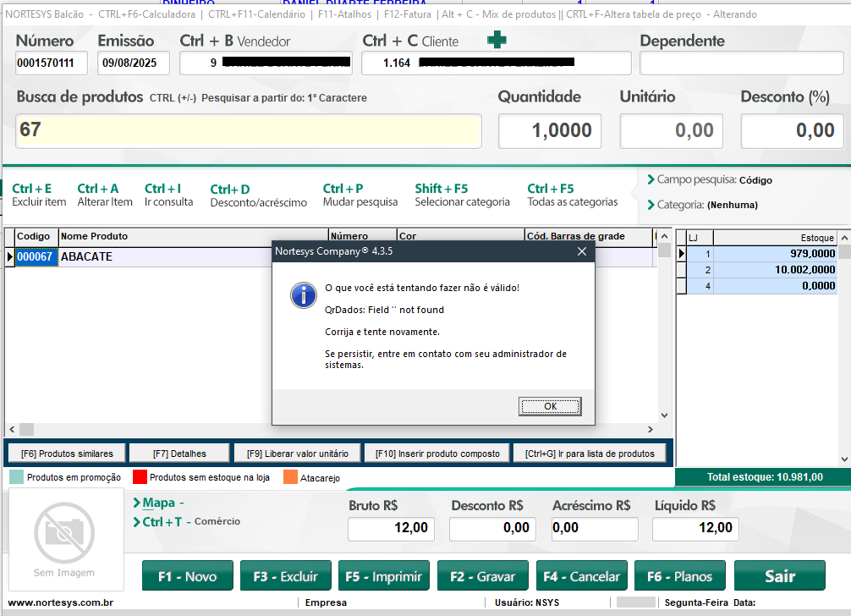Click F6 Produtos similares button
The width and height of the screenshot is (851, 616).
66,454
